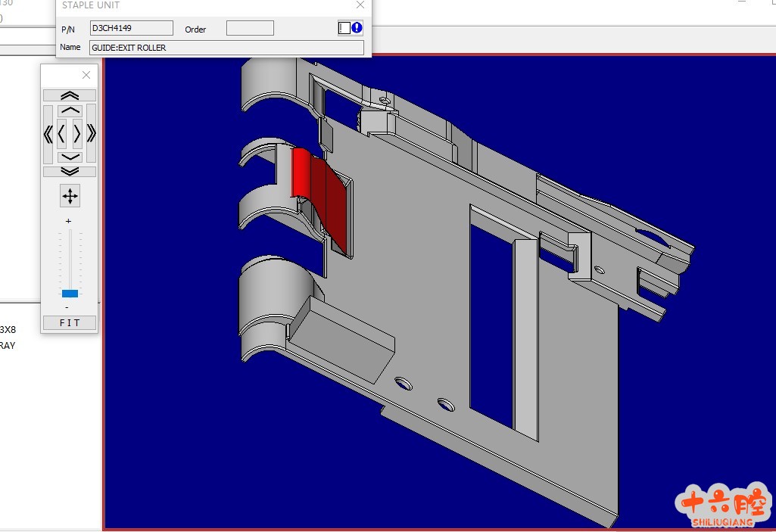776x532 pixels.
Task: Click the top of the zoom slider track
Action: [70, 232]
